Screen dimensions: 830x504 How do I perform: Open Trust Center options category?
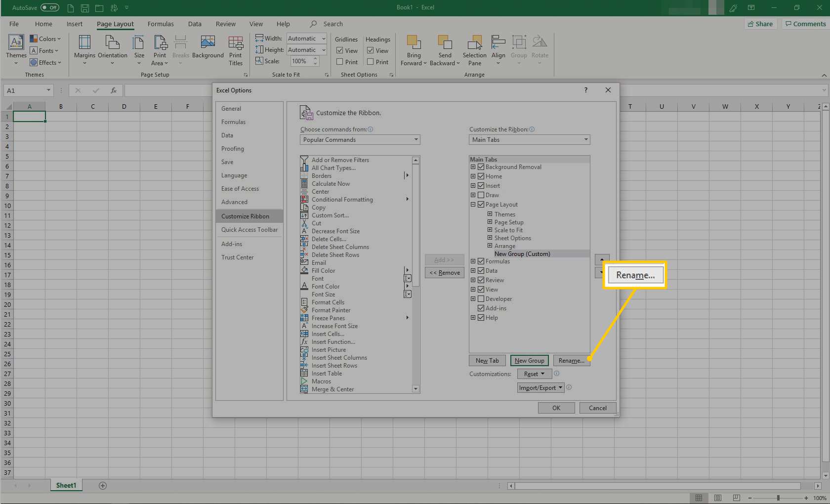click(249, 257)
